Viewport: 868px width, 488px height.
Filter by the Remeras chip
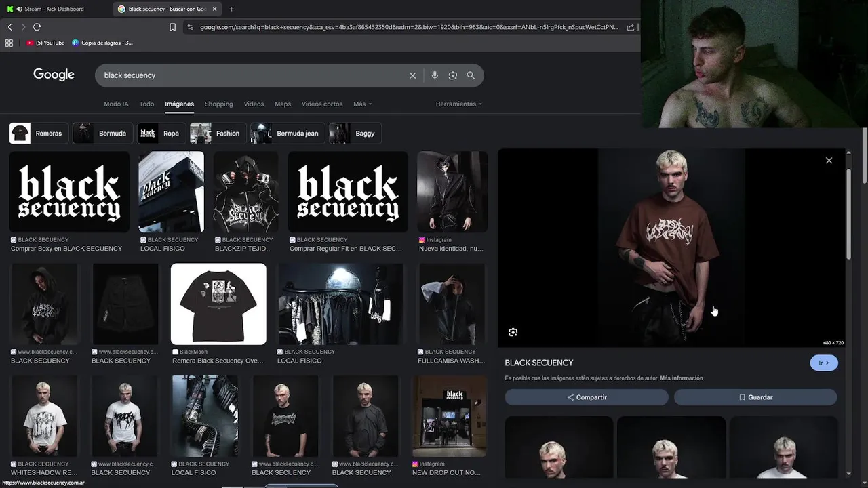37,134
